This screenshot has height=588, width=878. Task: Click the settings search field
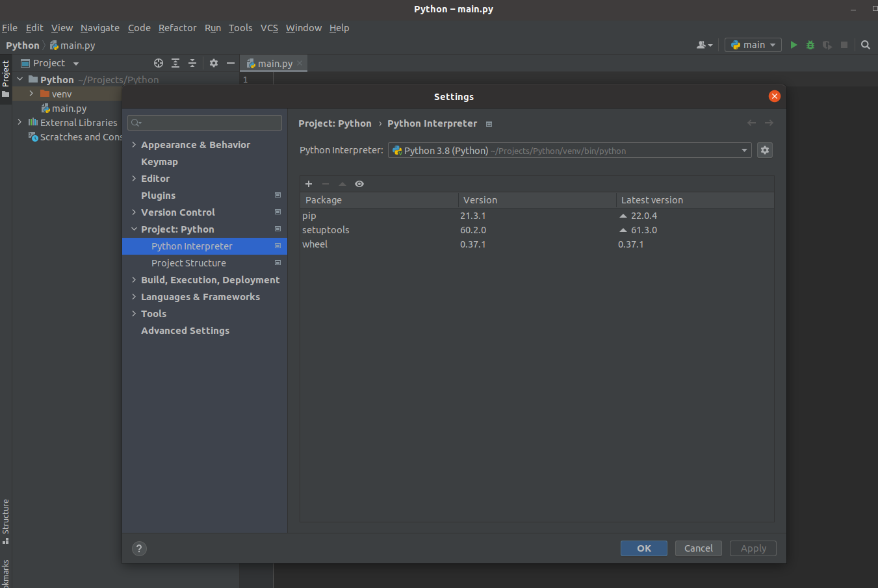[x=205, y=123]
